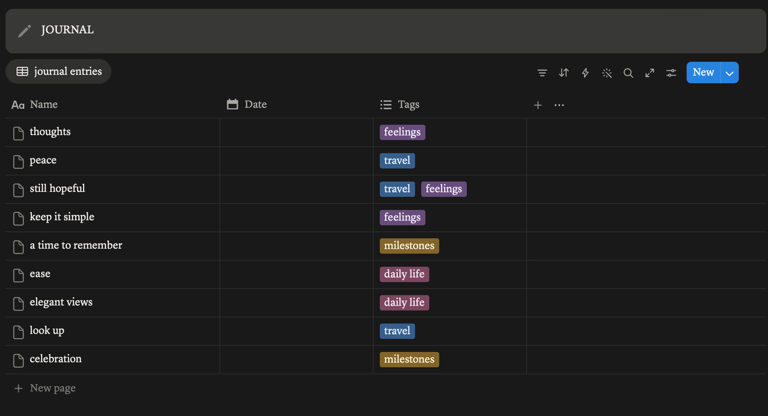
Task: Click page icon of celebration row
Action: coord(19,361)
